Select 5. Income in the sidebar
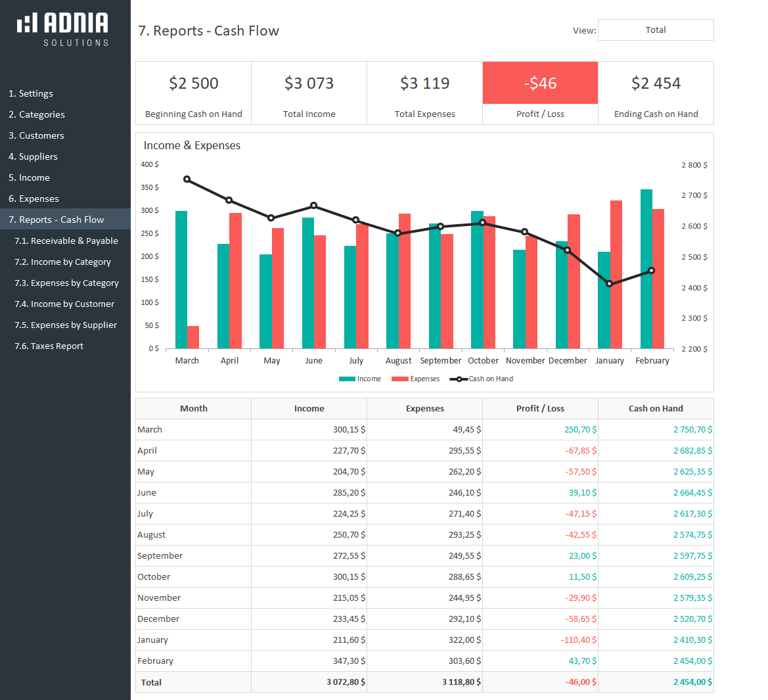Image resolution: width=768 pixels, height=700 pixels. (x=29, y=177)
